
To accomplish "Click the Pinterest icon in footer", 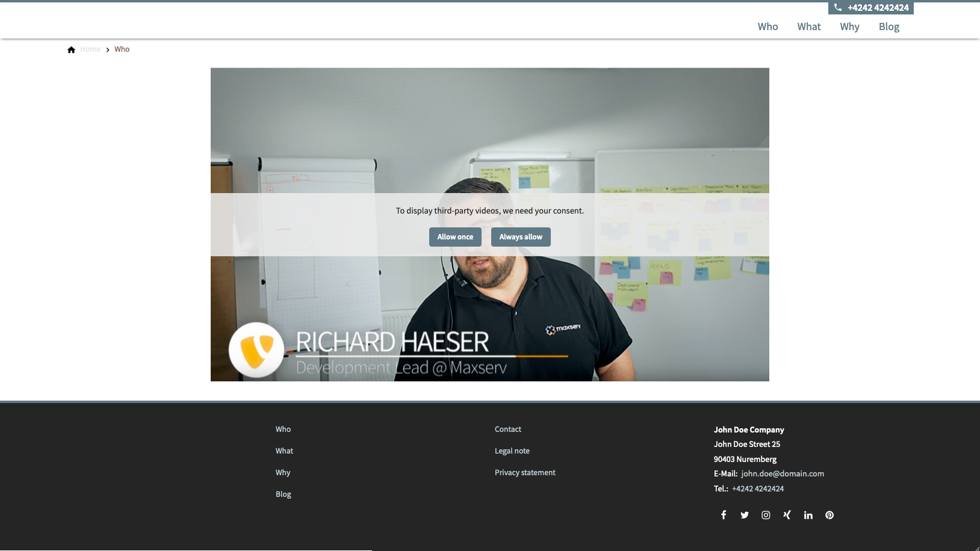I will pyautogui.click(x=830, y=515).
